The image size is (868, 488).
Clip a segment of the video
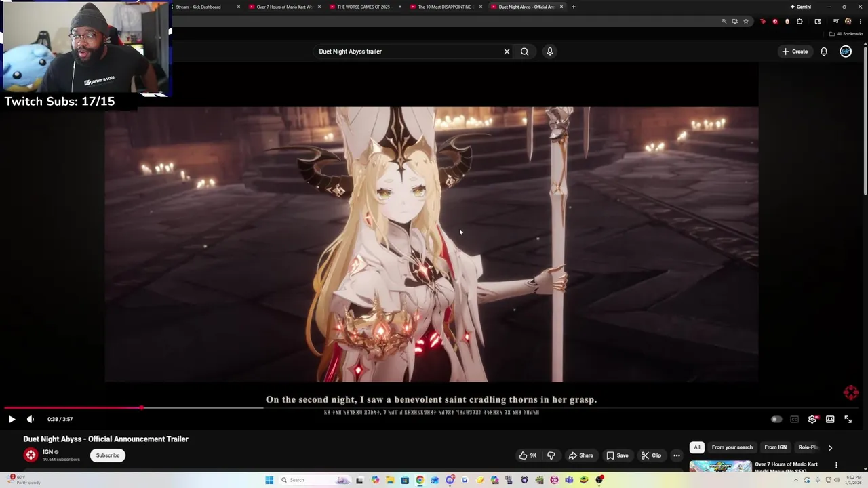651,455
